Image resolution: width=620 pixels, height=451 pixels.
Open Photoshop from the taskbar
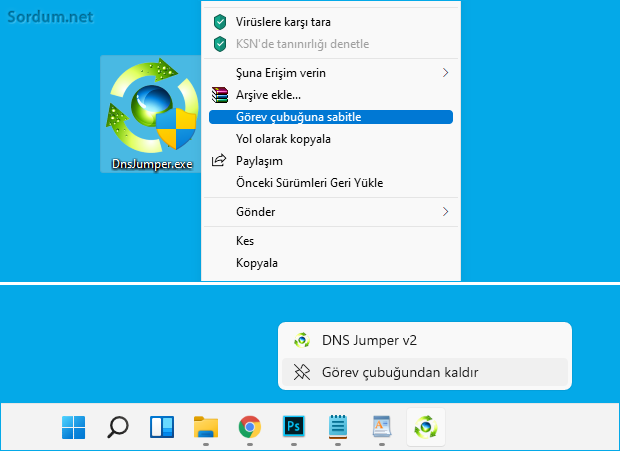click(x=294, y=428)
